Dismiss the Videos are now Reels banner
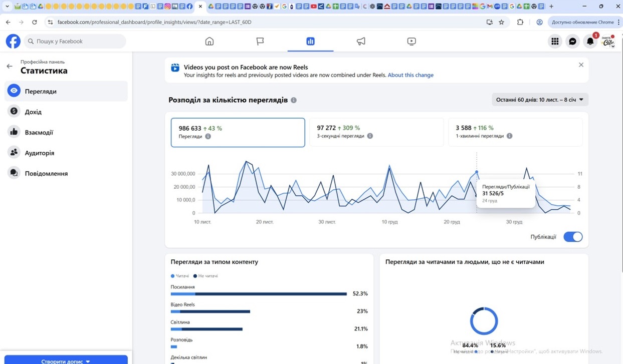The image size is (623, 364). click(581, 65)
